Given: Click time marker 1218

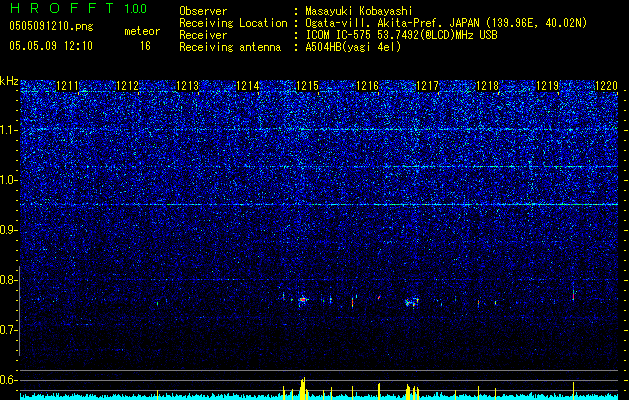Looking at the screenshot, I should [x=487, y=86].
